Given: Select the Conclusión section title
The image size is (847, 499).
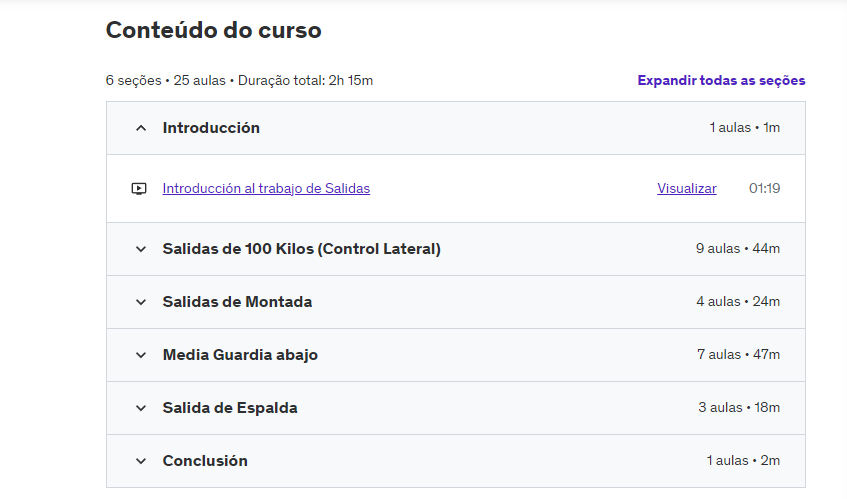Looking at the screenshot, I should 205,461.
